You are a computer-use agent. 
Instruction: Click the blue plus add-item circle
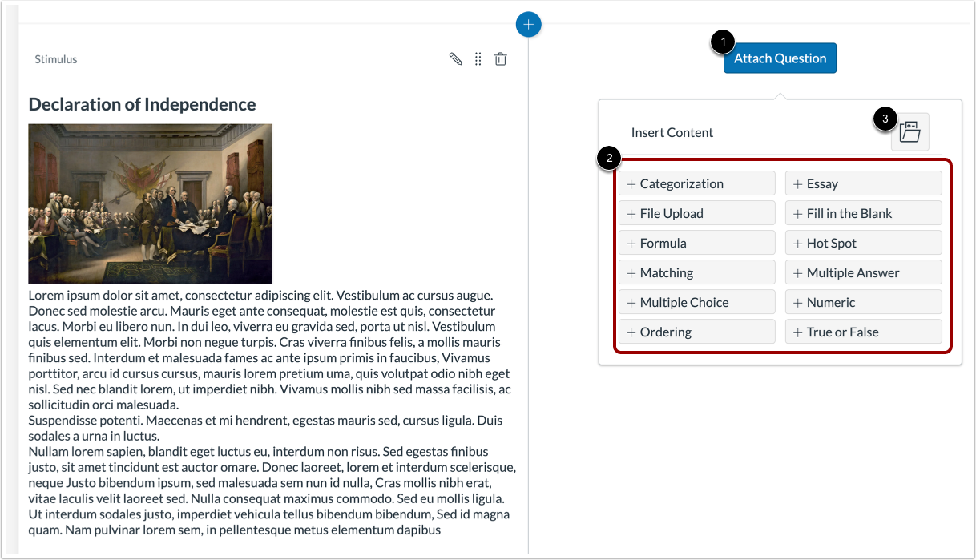tap(529, 25)
